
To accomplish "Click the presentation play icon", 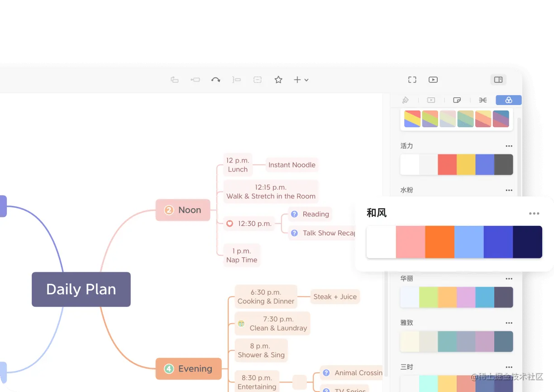I will (433, 80).
